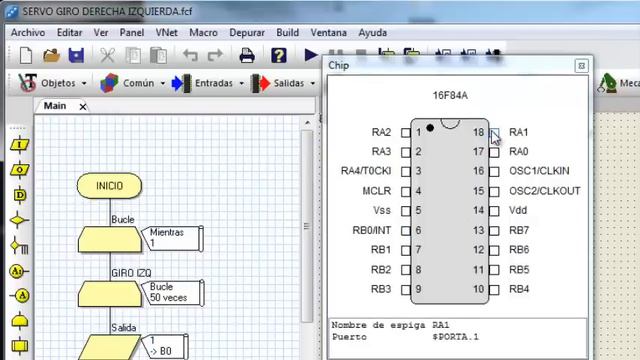Select the Output flowchart icon
640x360 pixels.
click(x=20, y=169)
